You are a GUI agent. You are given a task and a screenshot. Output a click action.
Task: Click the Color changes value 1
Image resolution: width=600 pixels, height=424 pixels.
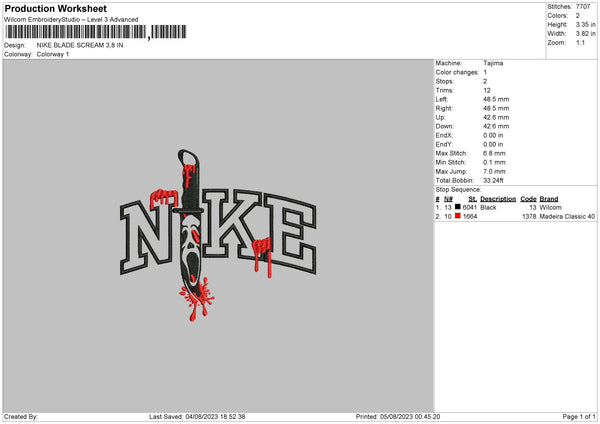pyautogui.click(x=485, y=72)
